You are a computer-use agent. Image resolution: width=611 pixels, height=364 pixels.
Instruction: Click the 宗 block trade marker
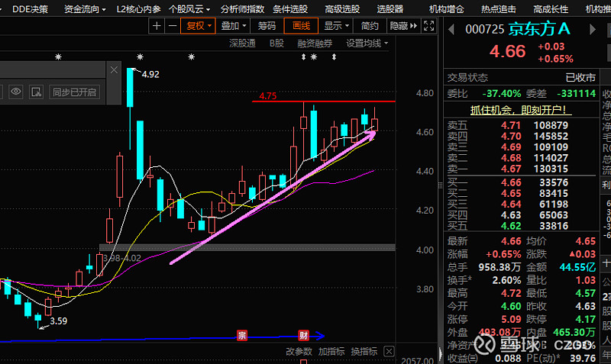coord(242,335)
